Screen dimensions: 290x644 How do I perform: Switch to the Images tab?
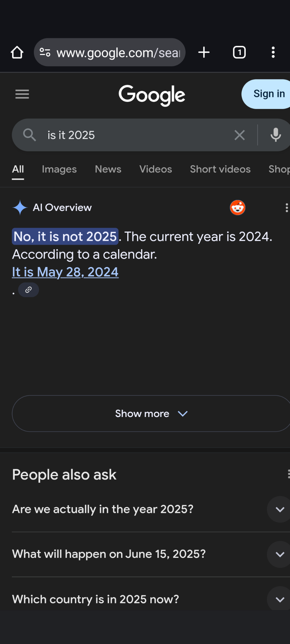(59, 169)
